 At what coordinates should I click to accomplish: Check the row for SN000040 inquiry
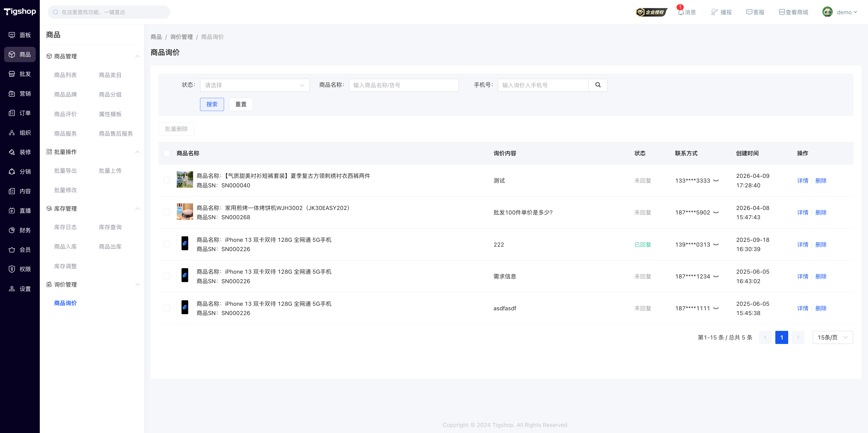coord(167,180)
